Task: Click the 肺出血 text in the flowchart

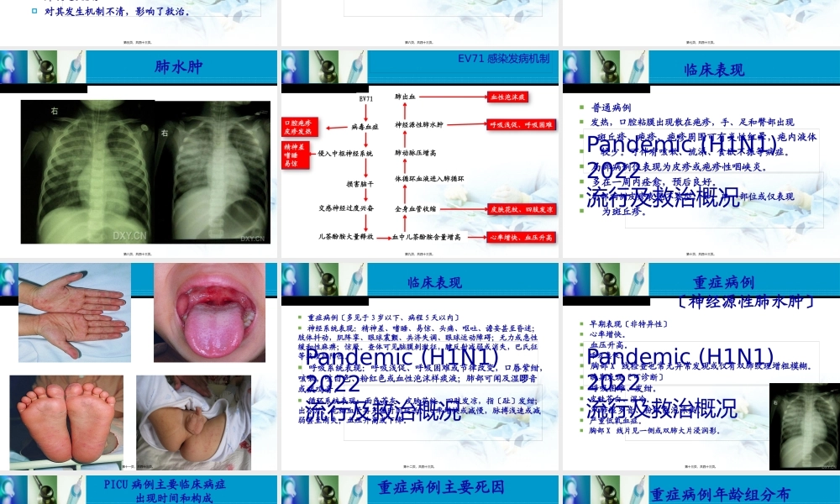Action: (x=405, y=97)
